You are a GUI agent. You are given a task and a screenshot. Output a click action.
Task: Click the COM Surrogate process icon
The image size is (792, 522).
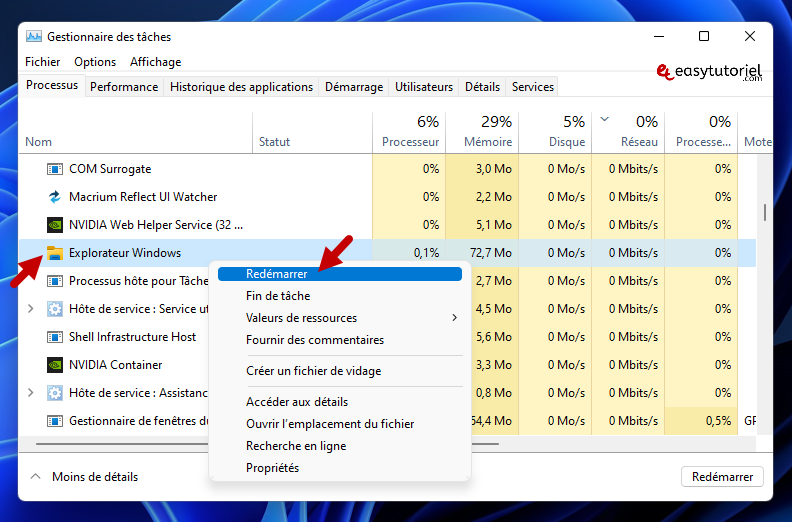[x=55, y=169]
